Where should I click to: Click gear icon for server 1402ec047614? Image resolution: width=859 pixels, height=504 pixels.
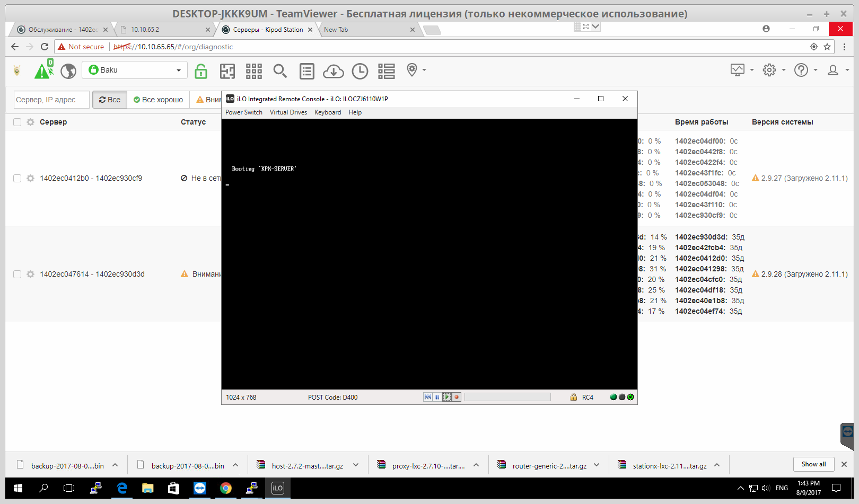coord(31,274)
